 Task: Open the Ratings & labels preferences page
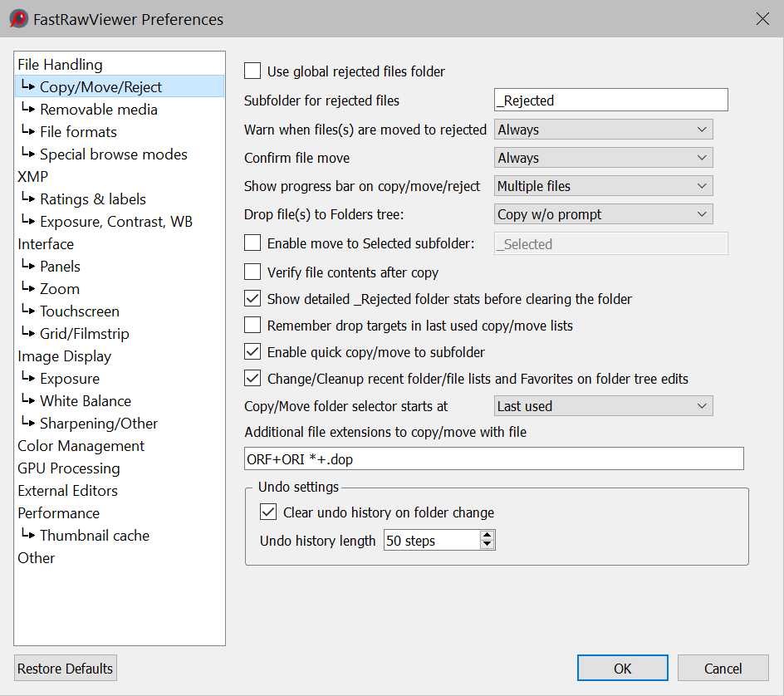pos(92,199)
